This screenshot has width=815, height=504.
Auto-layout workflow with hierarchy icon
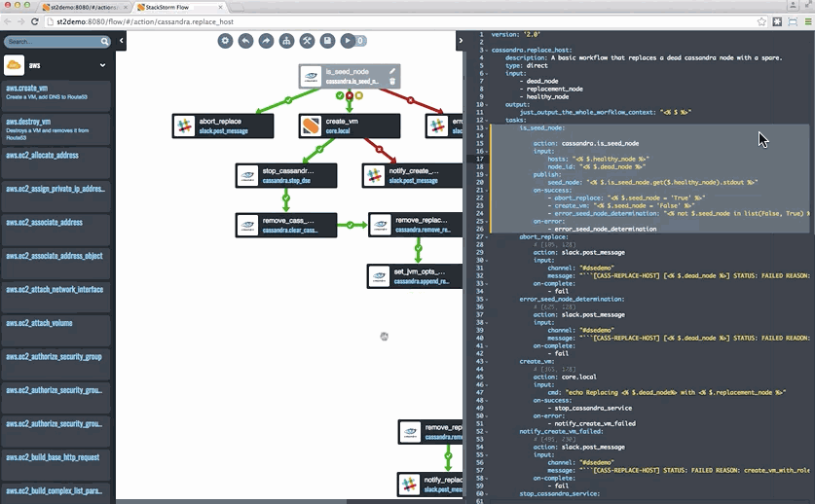point(286,41)
